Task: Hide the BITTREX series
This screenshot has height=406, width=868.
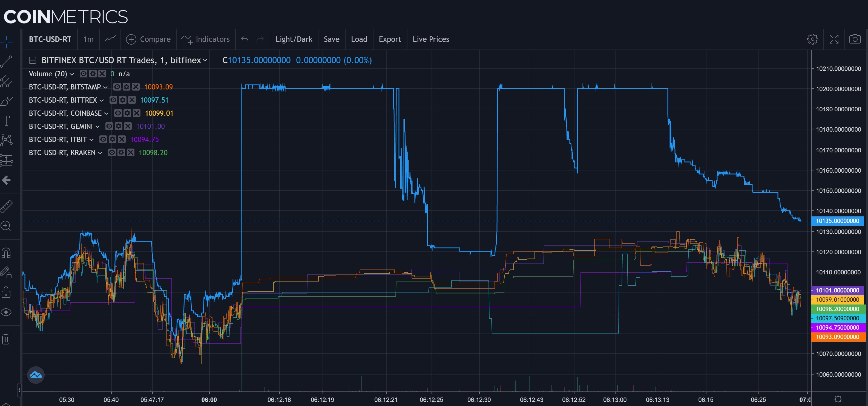Action: click(x=113, y=100)
